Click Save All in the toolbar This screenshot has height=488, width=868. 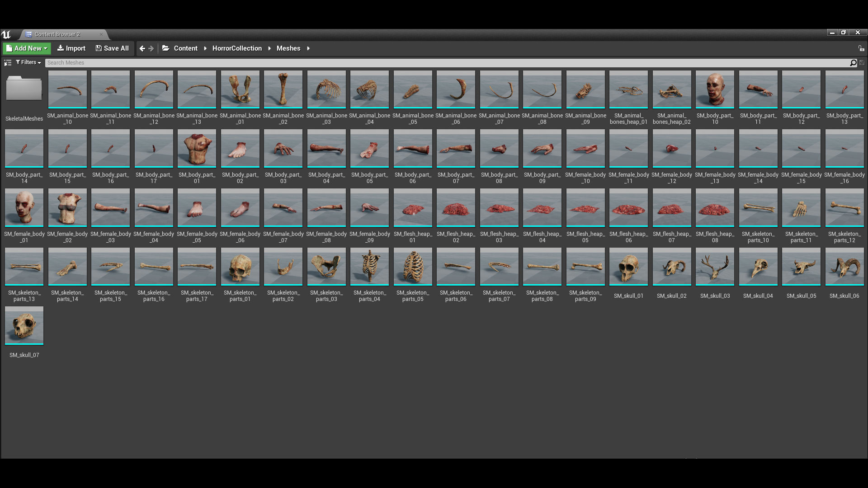pyautogui.click(x=112, y=48)
